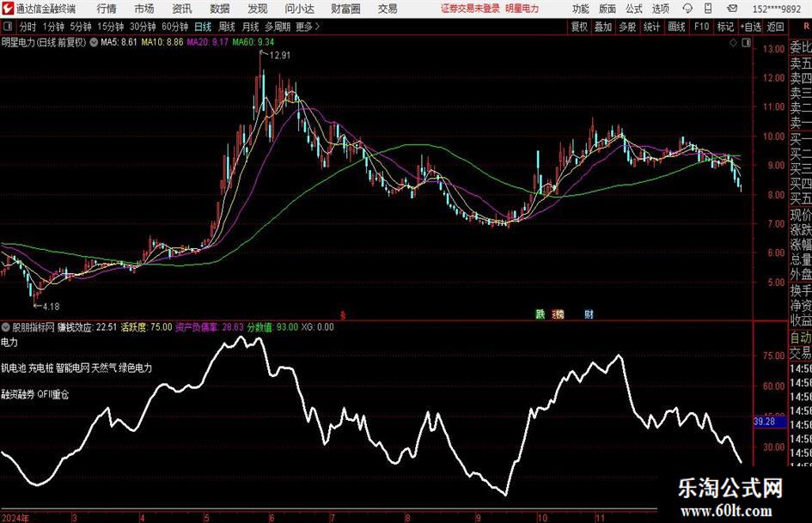Click 证券交易未登录 login link
This screenshot has width=812, height=523.
pos(470,9)
